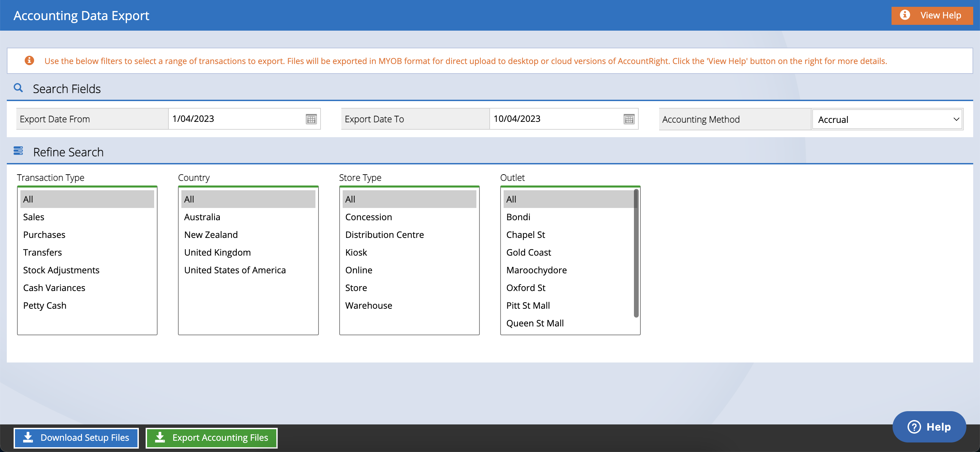Click Download Setup Files button
980x452 pixels.
(x=76, y=438)
